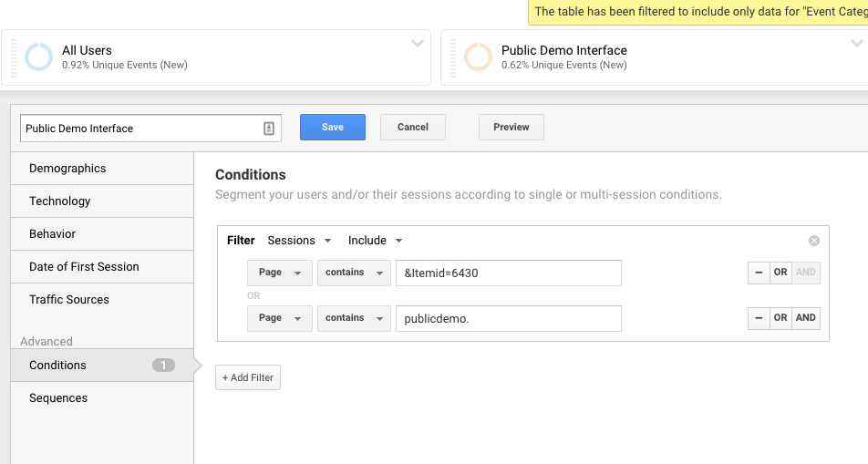Expand the All Users segment chevron
The height and width of the screenshot is (464, 868).
(418, 43)
